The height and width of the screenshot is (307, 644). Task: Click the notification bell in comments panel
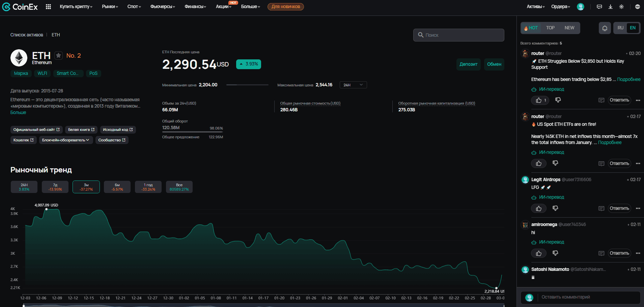pos(605,28)
